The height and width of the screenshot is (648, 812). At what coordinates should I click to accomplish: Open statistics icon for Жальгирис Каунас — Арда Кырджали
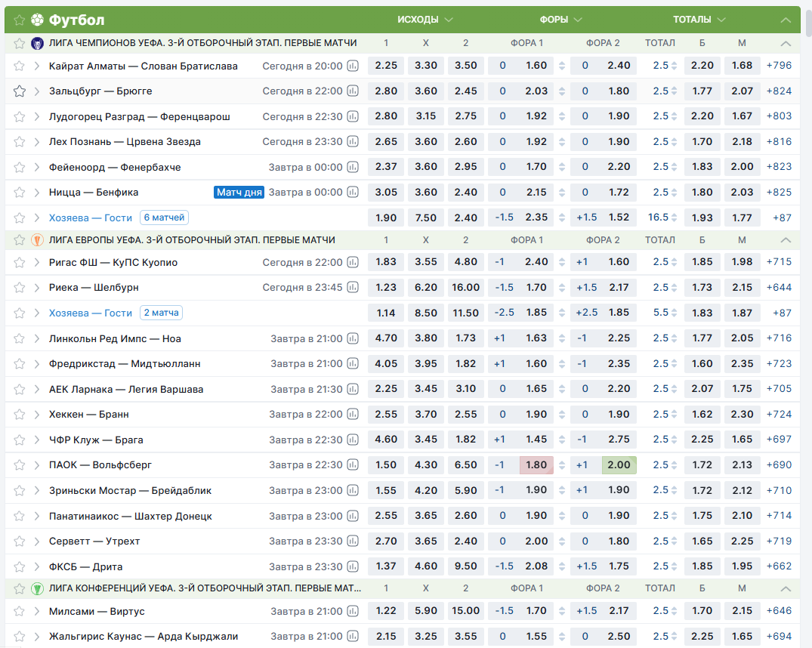click(353, 636)
